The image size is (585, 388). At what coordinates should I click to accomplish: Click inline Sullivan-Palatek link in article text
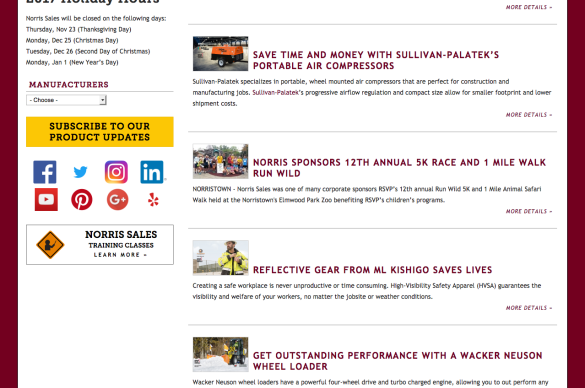275,93
